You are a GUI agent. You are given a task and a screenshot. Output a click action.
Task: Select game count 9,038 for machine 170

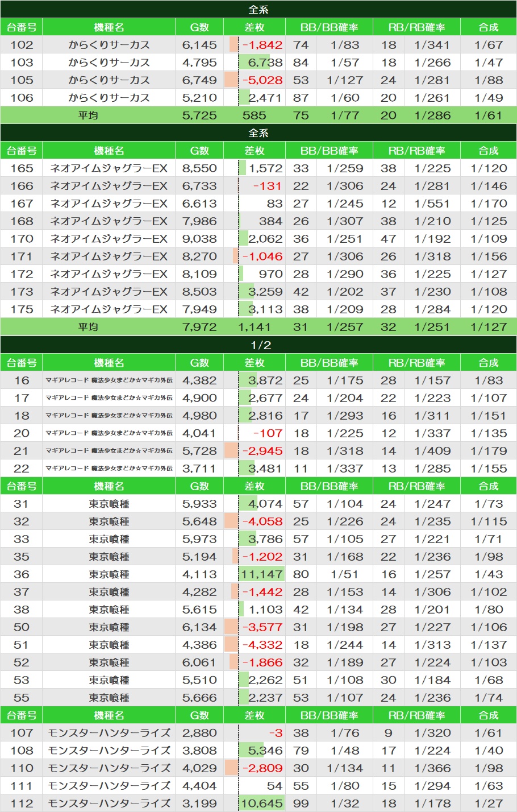[199, 239]
